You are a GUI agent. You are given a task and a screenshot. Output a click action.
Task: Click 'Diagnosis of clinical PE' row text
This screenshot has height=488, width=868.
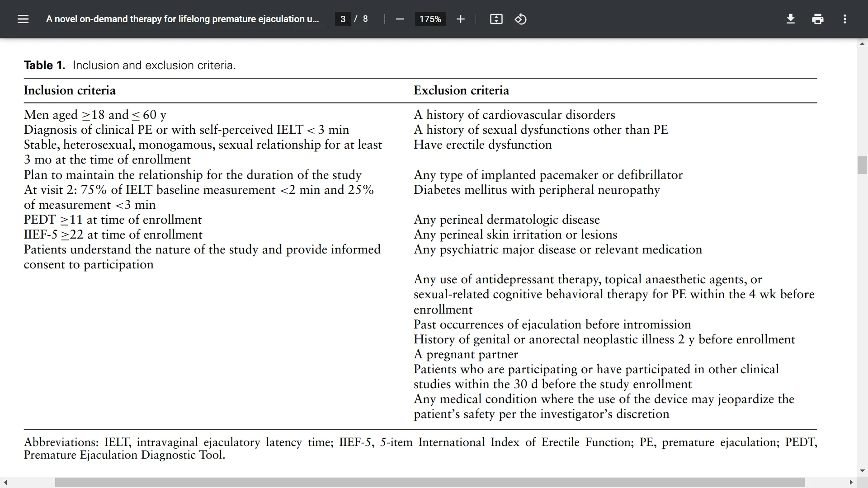point(186,130)
